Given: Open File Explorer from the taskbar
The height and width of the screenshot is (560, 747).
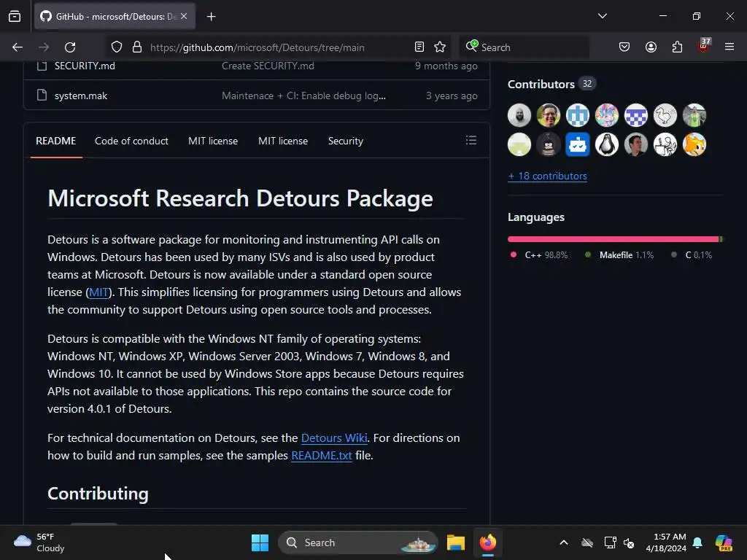Looking at the screenshot, I should pyautogui.click(x=455, y=542).
